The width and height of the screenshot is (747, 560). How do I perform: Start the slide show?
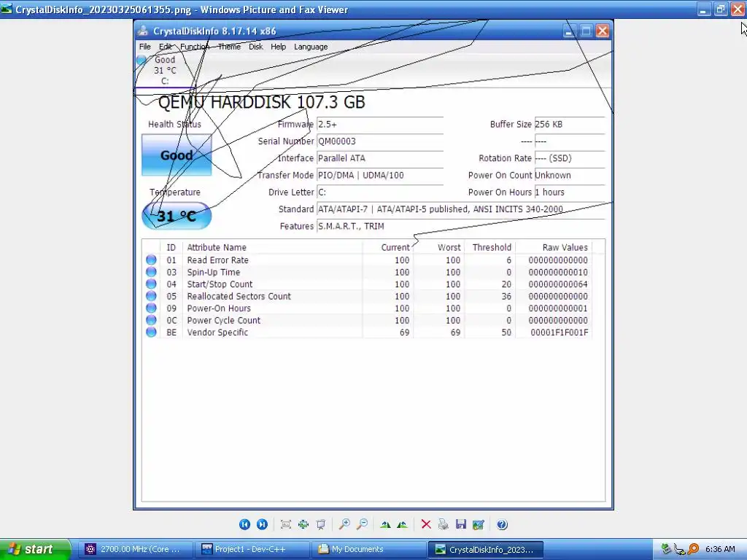[x=321, y=524]
